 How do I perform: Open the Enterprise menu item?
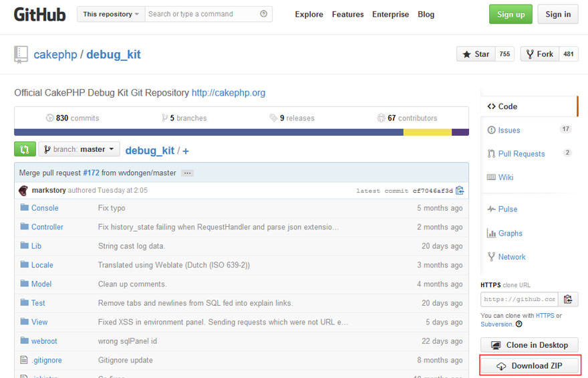tap(390, 14)
